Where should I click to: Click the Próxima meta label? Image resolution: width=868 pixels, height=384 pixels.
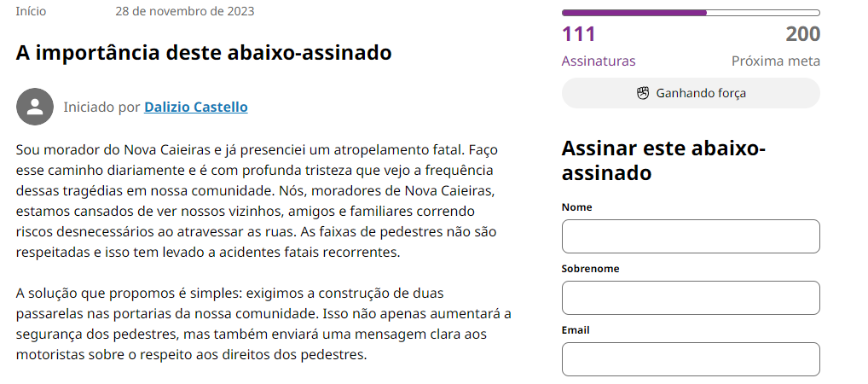point(776,61)
